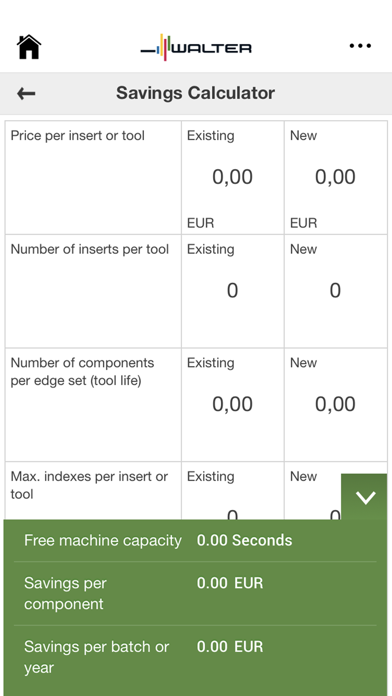Select the Number of inserts per tool label
This screenshot has height=696, width=392.
[x=90, y=249]
